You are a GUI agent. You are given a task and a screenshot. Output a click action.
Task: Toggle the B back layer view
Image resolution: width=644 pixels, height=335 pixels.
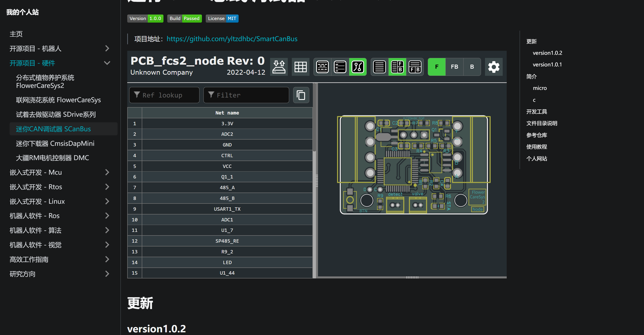point(472,67)
